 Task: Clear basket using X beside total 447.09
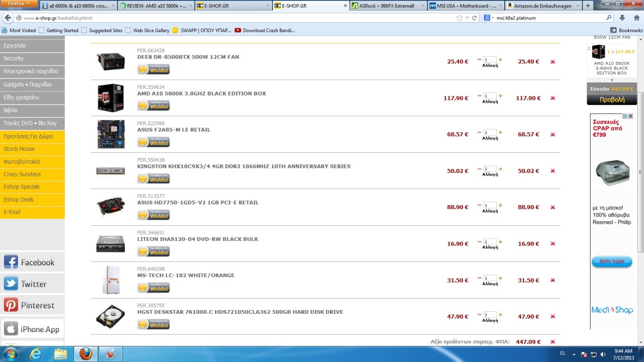pos(552,342)
